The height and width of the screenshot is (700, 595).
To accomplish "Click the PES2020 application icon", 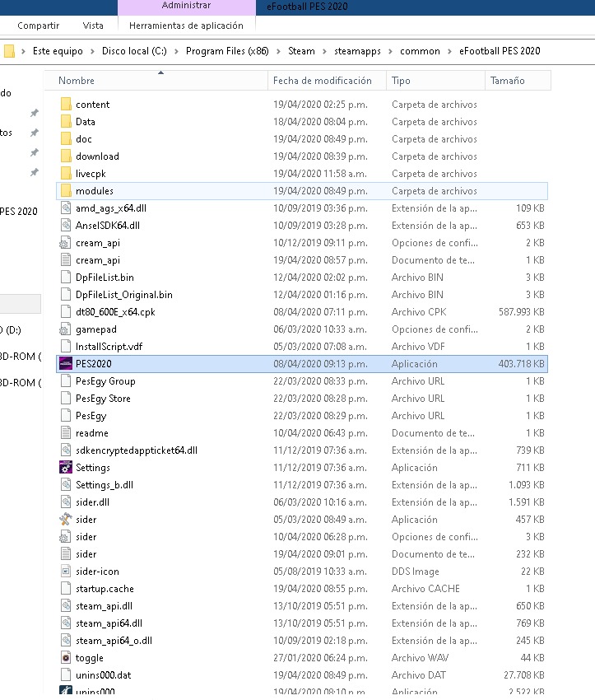I will coord(66,364).
